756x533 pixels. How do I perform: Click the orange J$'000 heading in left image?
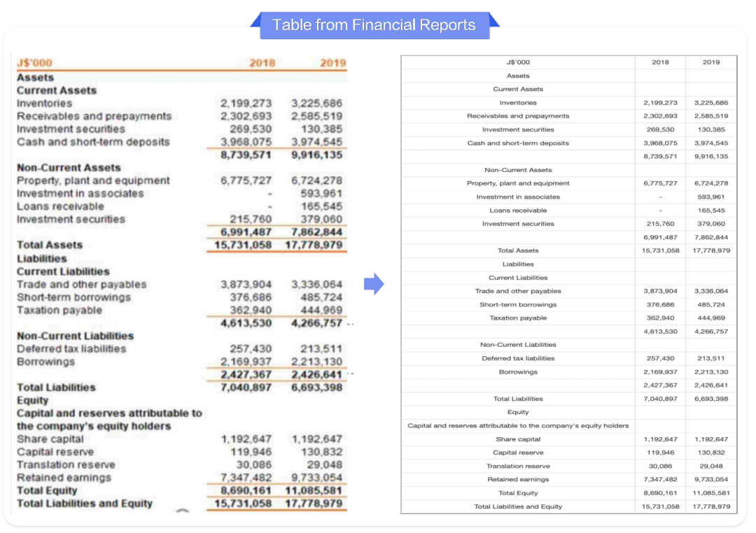(34, 64)
